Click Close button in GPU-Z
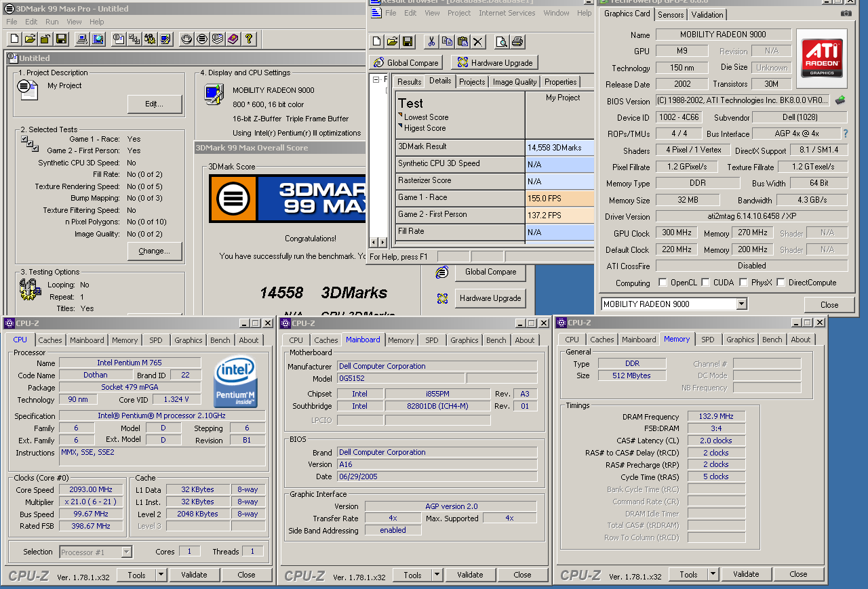 (x=829, y=304)
